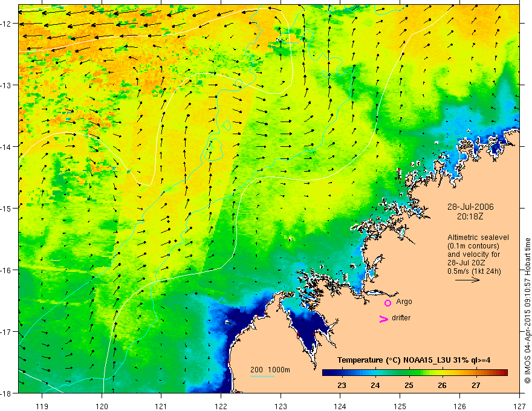532x411 pixels.
Task: Click the "(0.1m contours)" text
Action: pos(473,246)
